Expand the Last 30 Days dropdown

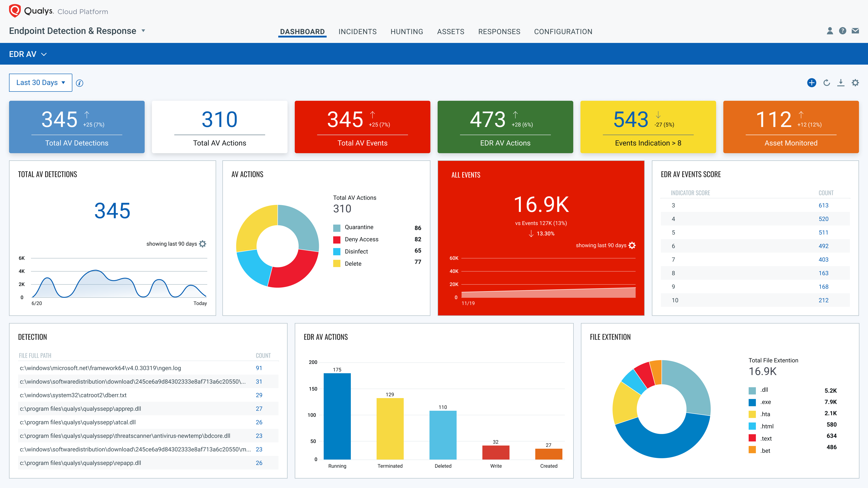40,82
